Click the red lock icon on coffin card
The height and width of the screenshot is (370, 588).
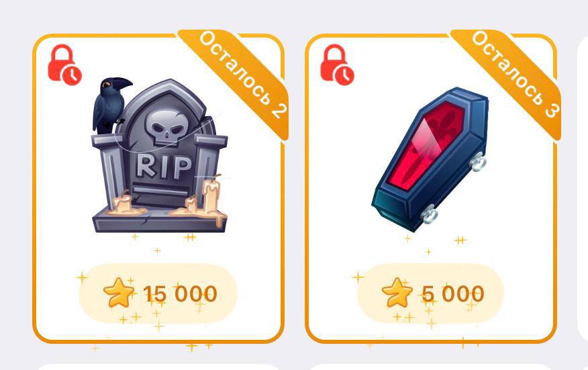coord(337,64)
